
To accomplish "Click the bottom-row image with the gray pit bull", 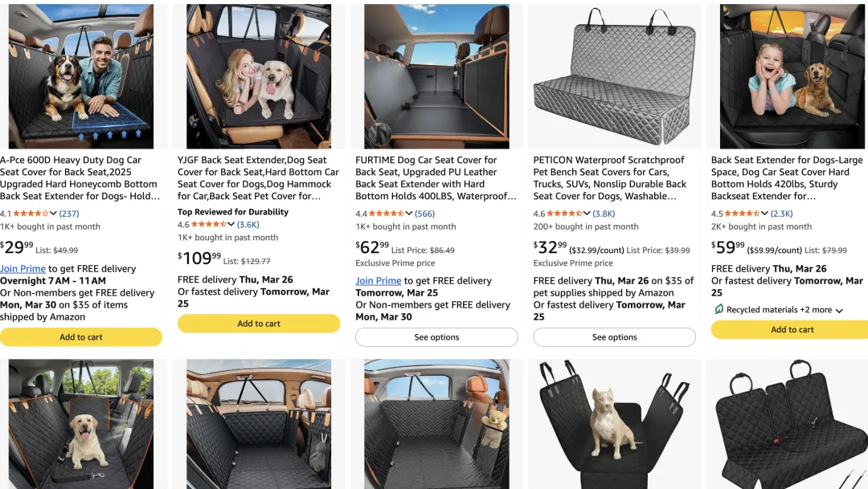I will pos(614,424).
